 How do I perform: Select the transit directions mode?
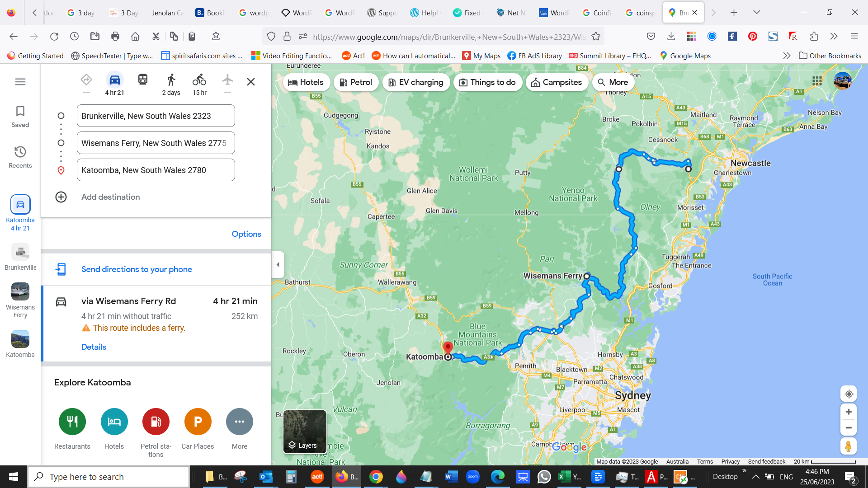[142, 79]
